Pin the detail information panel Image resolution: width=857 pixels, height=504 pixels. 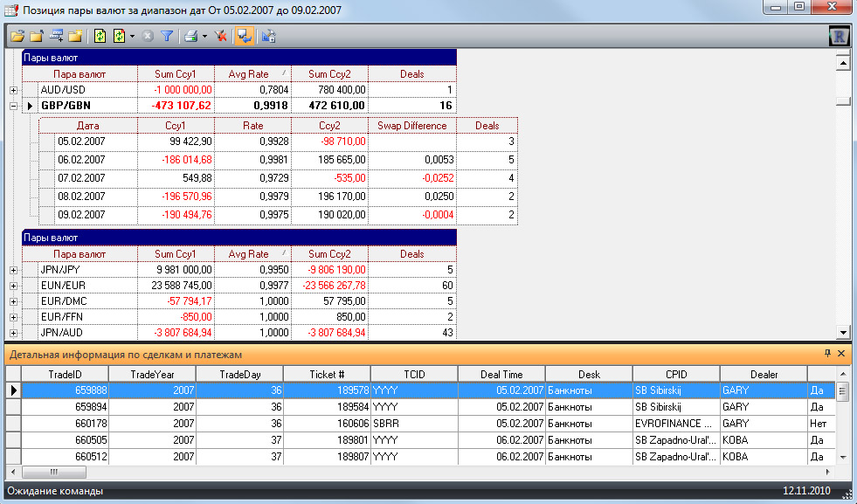[827, 354]
